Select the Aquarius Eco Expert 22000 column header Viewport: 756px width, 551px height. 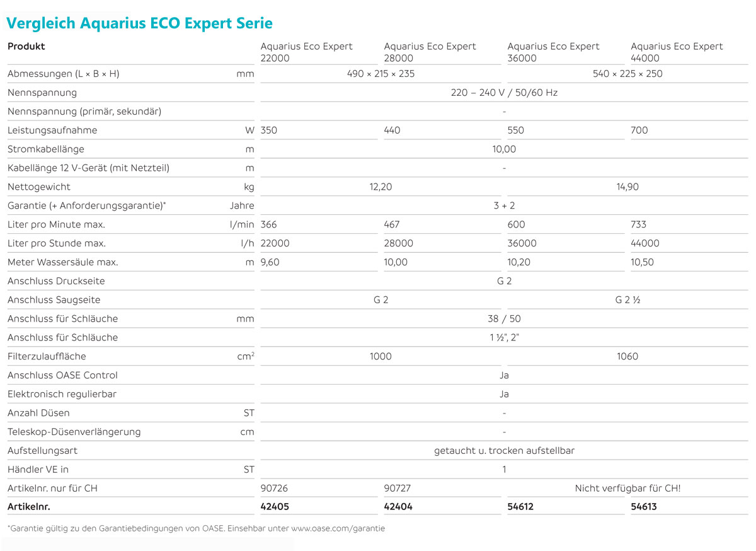coord(306,51)
